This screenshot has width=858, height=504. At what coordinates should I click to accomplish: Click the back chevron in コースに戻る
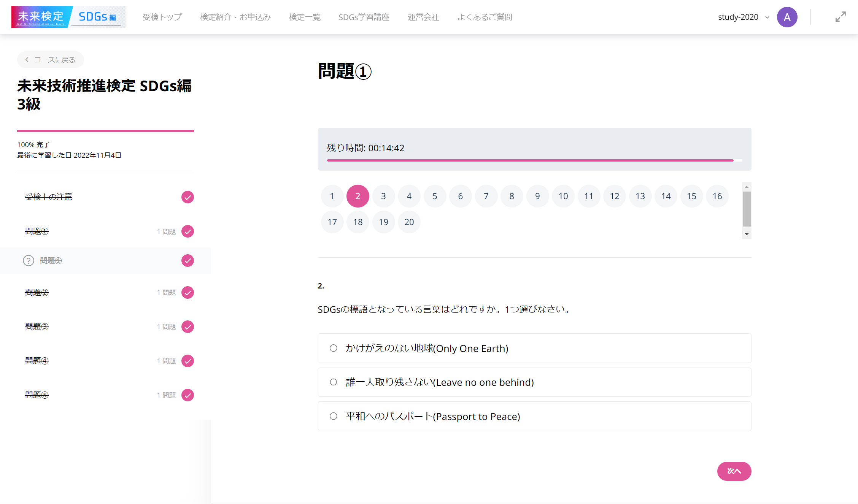pyautogui.click(x=26, y=60)
